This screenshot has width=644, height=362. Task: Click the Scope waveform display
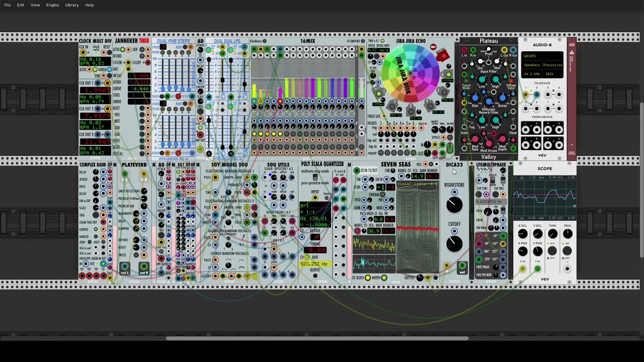click(545, 198)
